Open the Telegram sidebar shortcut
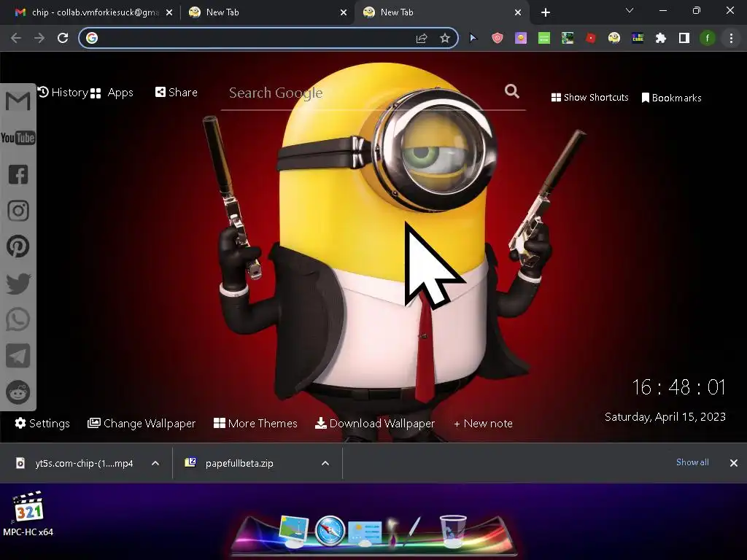Viewport: 747px width, 560px height. point(18,356)
